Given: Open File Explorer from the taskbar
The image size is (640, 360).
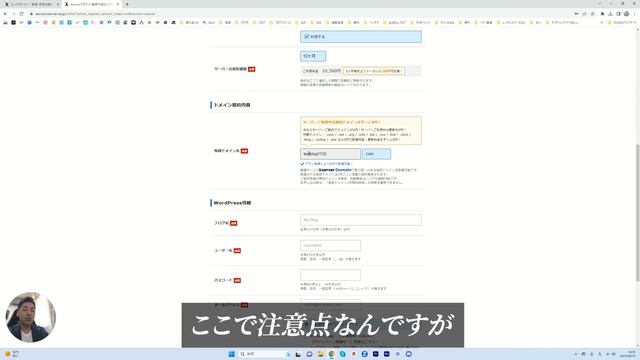Looking at the screenshot, I should click(x=320, y=354).
